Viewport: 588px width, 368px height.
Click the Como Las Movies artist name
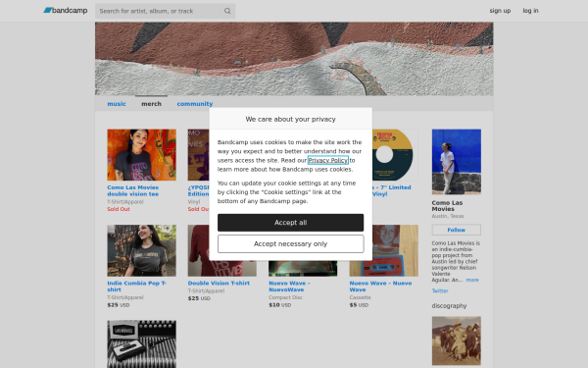tap(447, 206)
